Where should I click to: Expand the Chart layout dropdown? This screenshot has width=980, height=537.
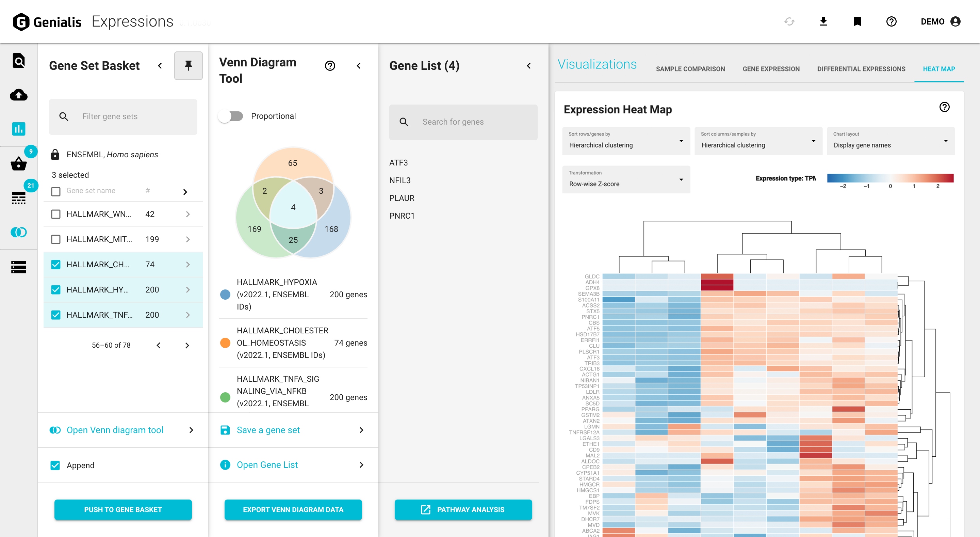tap(890, 141)
